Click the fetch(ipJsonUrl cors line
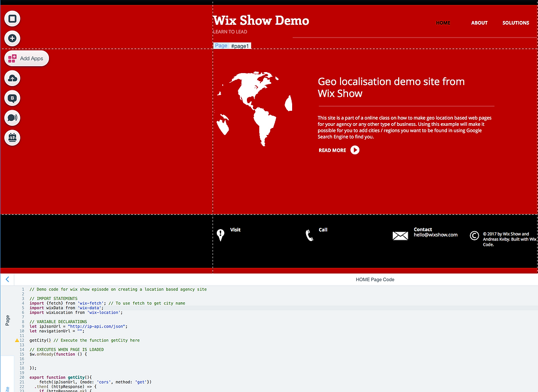The image size is (538, 392). pyautogui.click(x=95, y=382)
